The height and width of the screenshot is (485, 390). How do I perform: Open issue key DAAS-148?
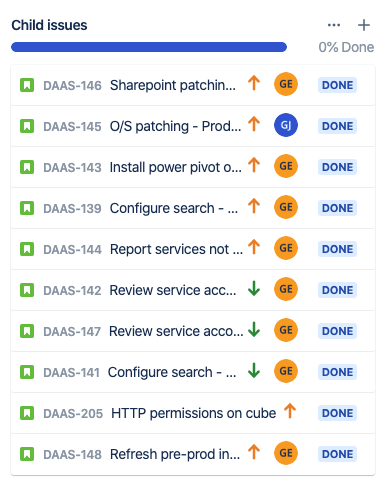(x=72, y=455)
